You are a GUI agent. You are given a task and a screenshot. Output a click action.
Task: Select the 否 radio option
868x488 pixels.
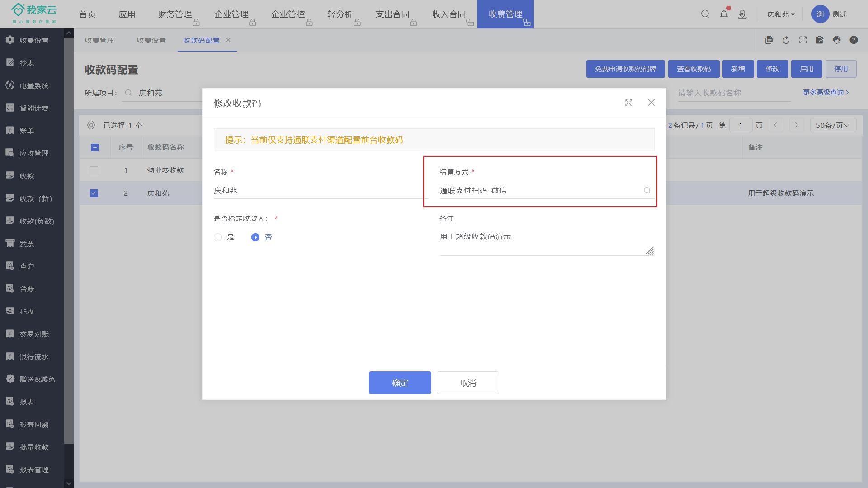pos(255,237)
